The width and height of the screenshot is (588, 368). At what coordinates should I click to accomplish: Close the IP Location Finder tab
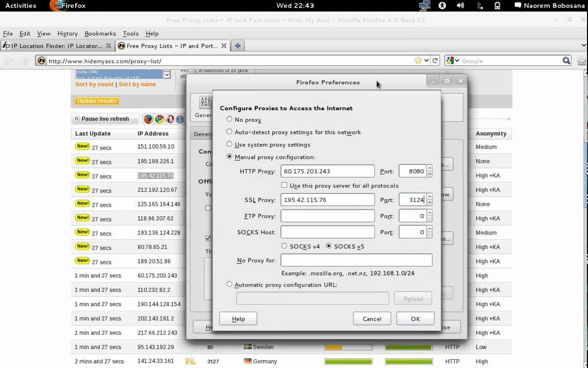pyautogui.click(x=108, y=45)
